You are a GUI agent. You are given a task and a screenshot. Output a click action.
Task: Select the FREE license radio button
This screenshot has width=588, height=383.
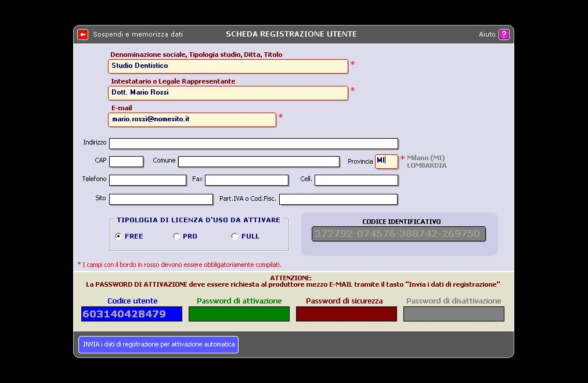point(118,236)
